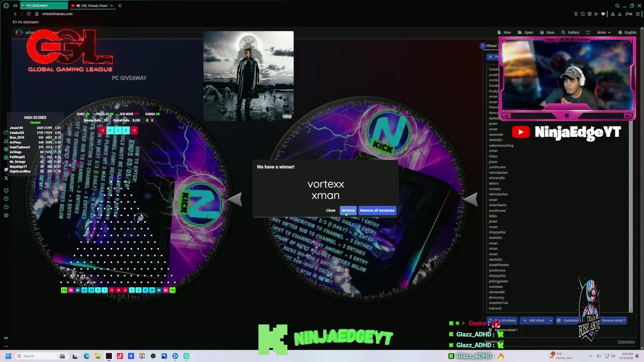Screen dimensions: 644x362
Task: Switch to the Already Dead YouTube tab
Action: [x=92, y=6]
